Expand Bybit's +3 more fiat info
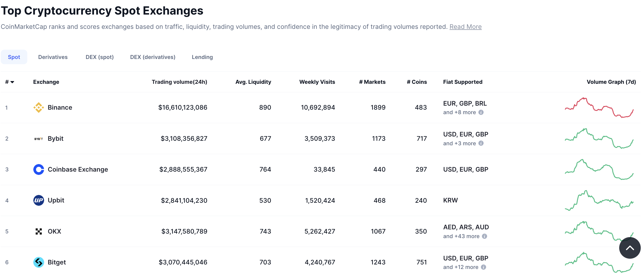Viewport: 644px width, 277px height. (x=481, y=143)
